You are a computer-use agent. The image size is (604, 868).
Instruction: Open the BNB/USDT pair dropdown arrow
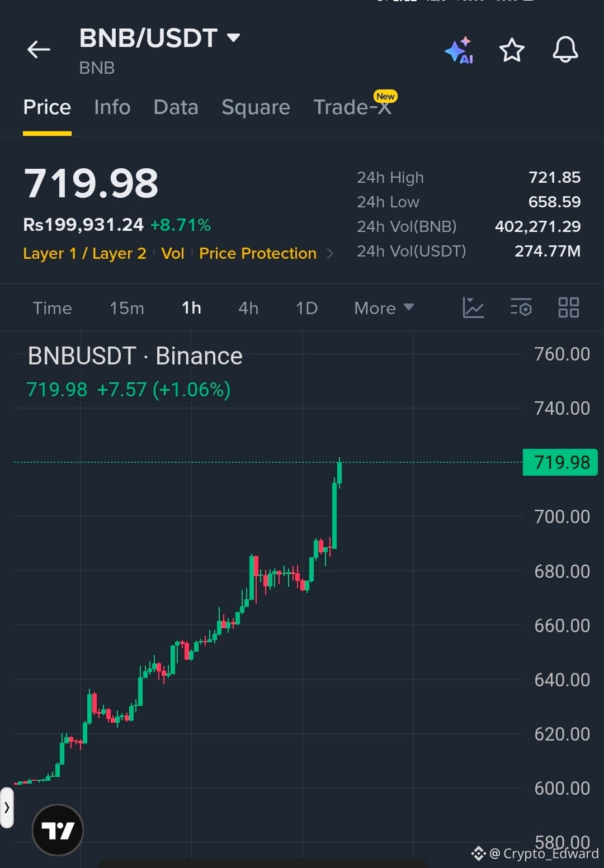click(x=233, y=38)
